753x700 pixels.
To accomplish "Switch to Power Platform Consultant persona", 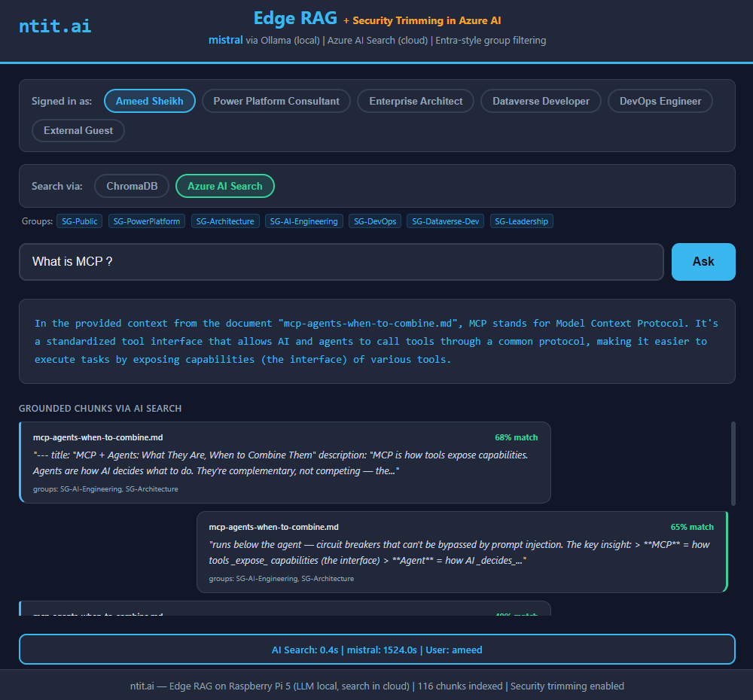I will coord(276,101).
